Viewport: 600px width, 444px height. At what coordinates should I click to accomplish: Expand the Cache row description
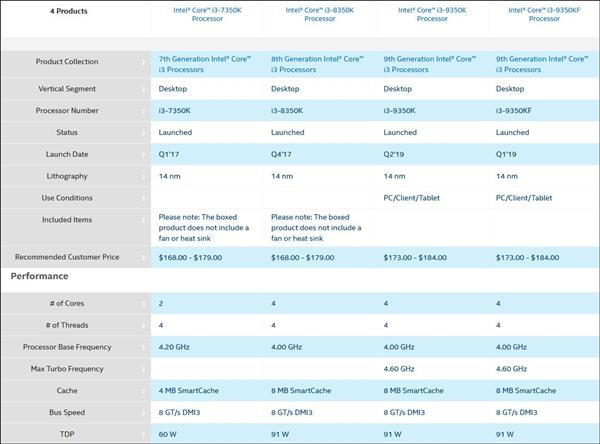tap(143, 391)
